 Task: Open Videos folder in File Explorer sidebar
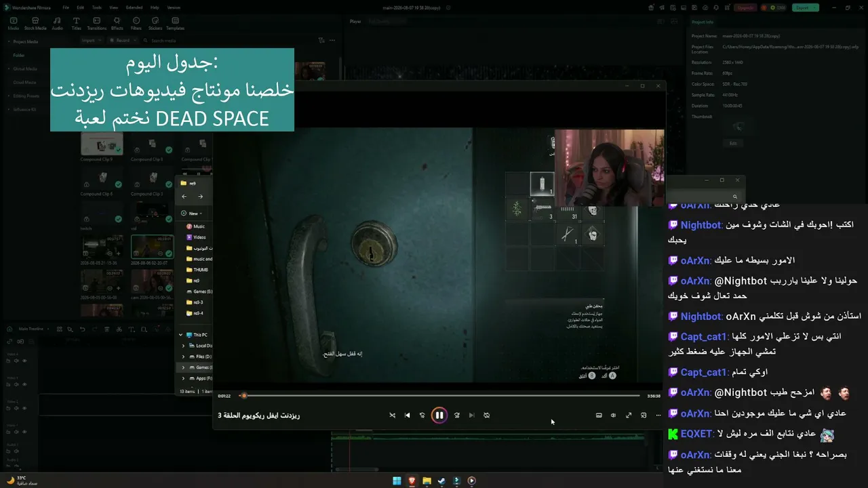click(197, 237)
